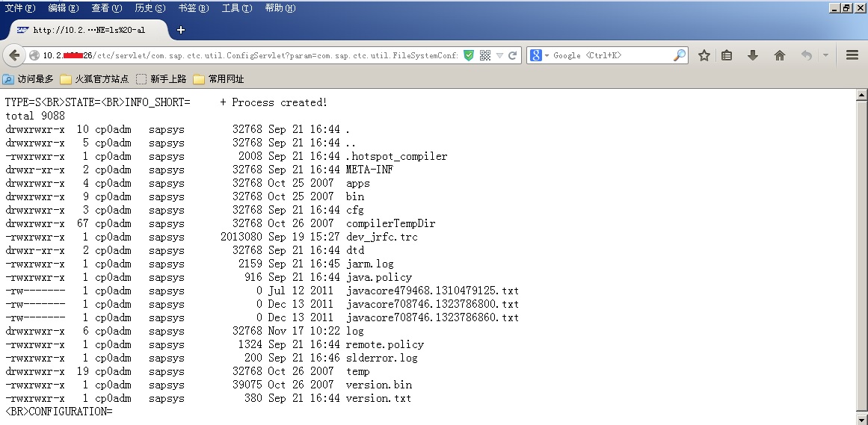
Task: Open a new tab with plus button
Action: pos(180,30)
